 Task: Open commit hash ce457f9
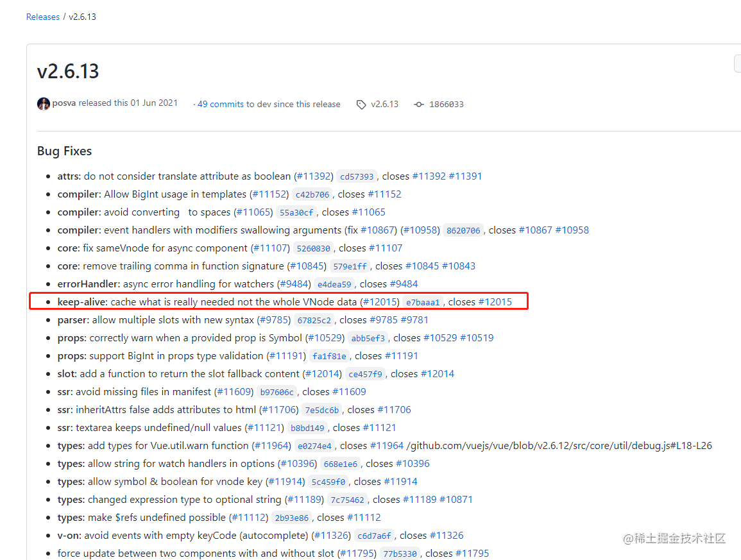coord(365,374)
